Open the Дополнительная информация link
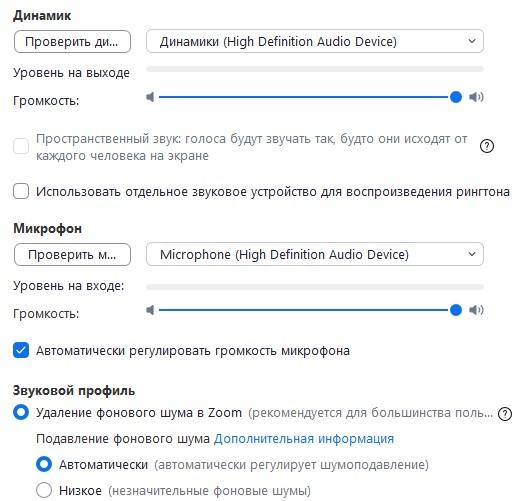This screenshot has height=501, width=520. click(304, 439)
